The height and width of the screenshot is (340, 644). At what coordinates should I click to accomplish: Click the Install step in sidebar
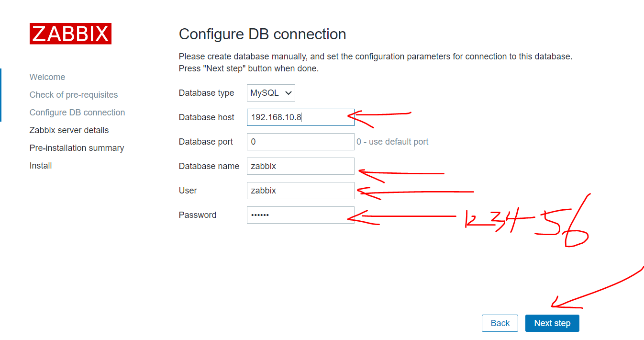pyautogui.click(x=41, y=166)
